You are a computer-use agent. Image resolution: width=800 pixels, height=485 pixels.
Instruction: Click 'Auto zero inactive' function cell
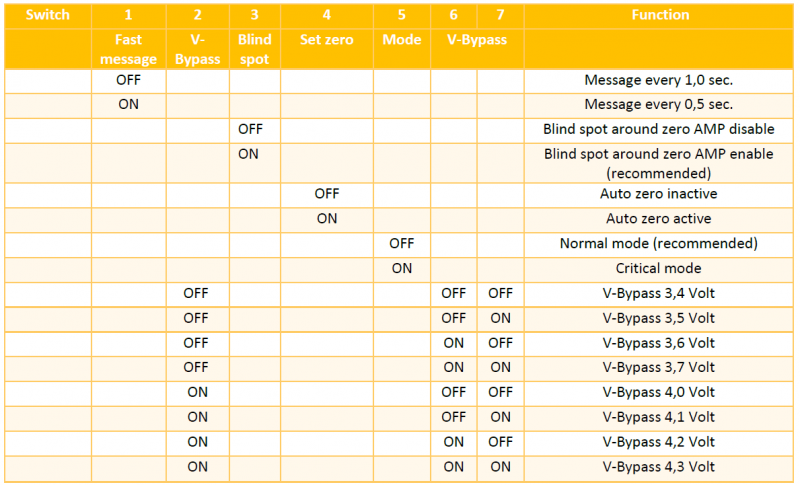[659, 194]
